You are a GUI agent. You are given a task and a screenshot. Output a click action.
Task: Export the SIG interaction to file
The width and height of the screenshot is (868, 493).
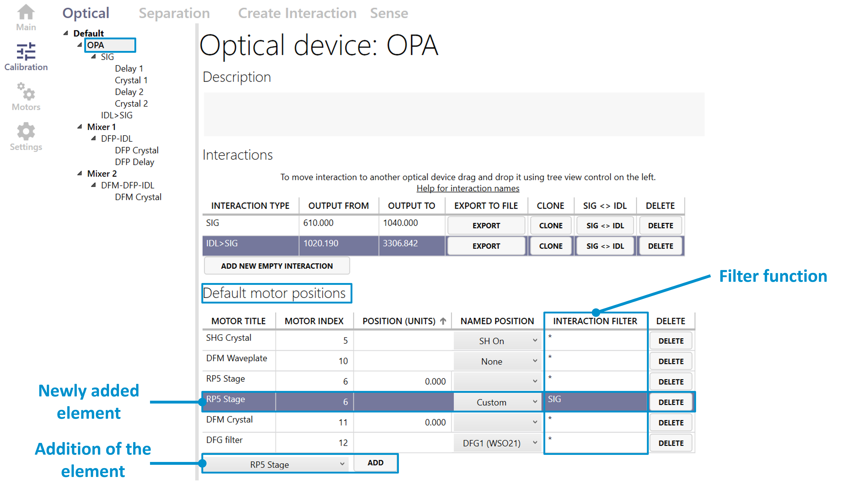pyautogui.click(x=486, y=226)
